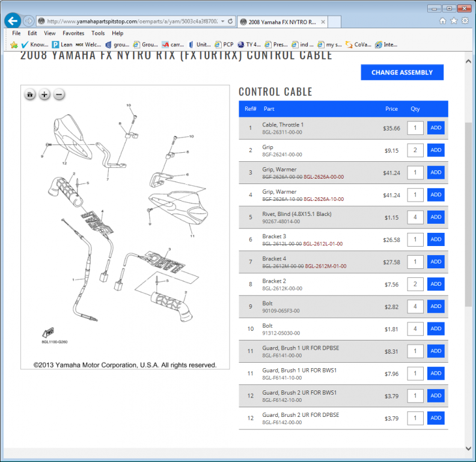The image size is (476, 462).
Task: Click the $35.66 price
Action: pyautogui.click(x=391, y=128)
